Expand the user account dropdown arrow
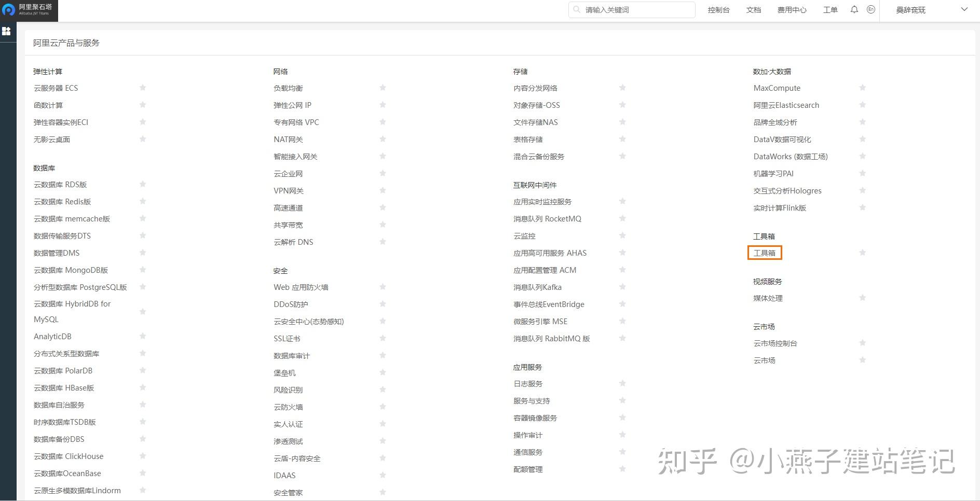Image resolution: width=980 pixels, height=501 pixels. (x=964, y=9)
